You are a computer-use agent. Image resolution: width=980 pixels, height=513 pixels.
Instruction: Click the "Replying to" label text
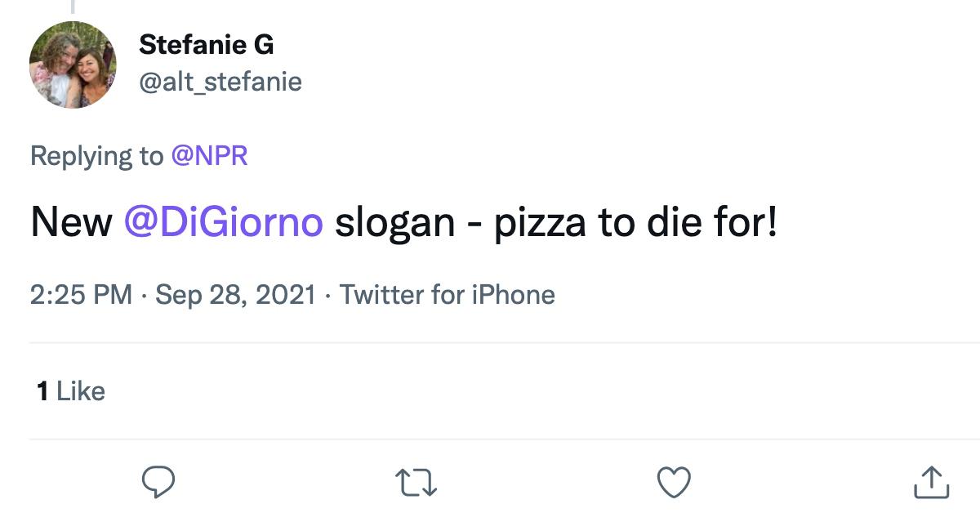click(x=96, y=155)
